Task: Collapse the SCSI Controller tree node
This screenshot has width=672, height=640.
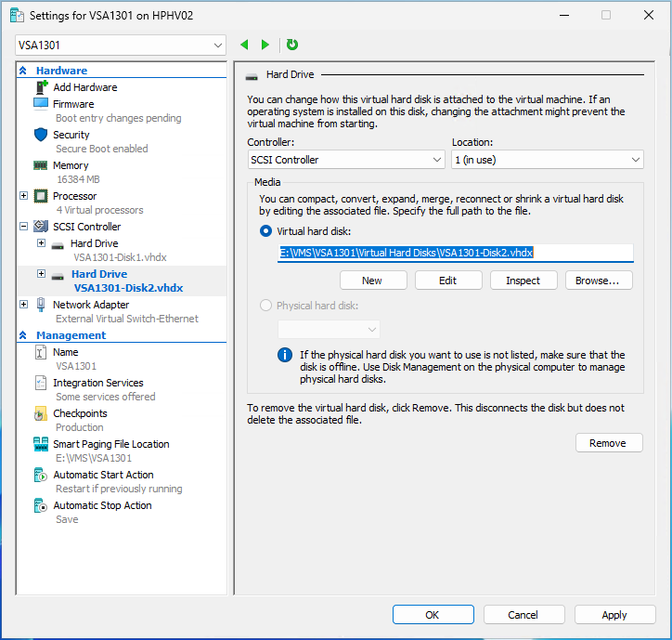Action: (24, 227)
